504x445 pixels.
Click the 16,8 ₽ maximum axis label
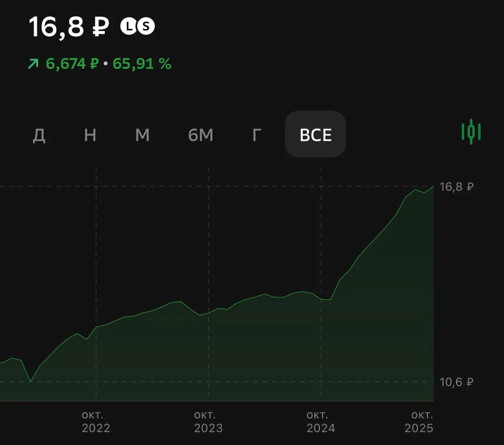click(x=456, y=187)
